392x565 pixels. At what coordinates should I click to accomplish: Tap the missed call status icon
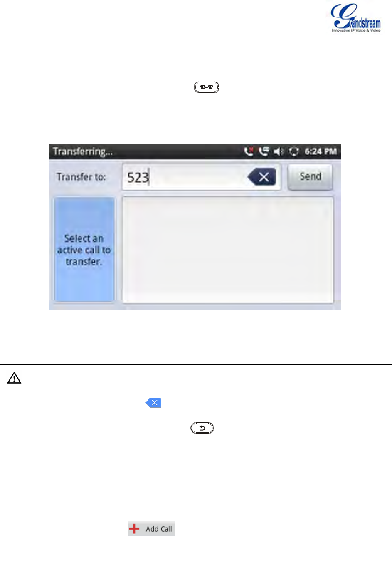point(249,151)
